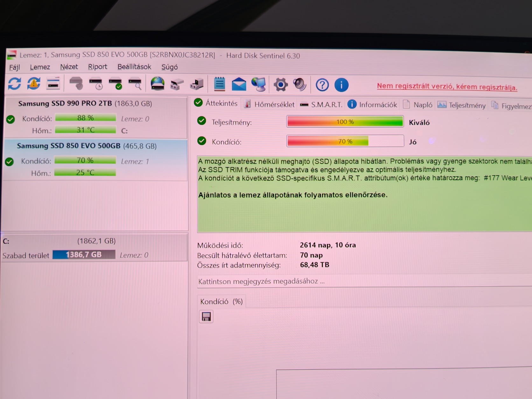532x399 pixels.
Task: Switch to the Hőmérséklet tab
Action: coord(269,104)
